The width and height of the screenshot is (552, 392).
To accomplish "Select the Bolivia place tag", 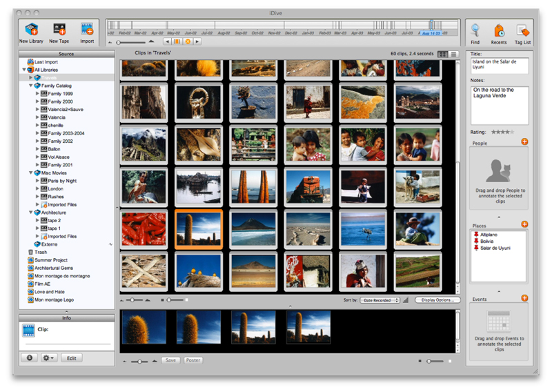I will (487, 242).
